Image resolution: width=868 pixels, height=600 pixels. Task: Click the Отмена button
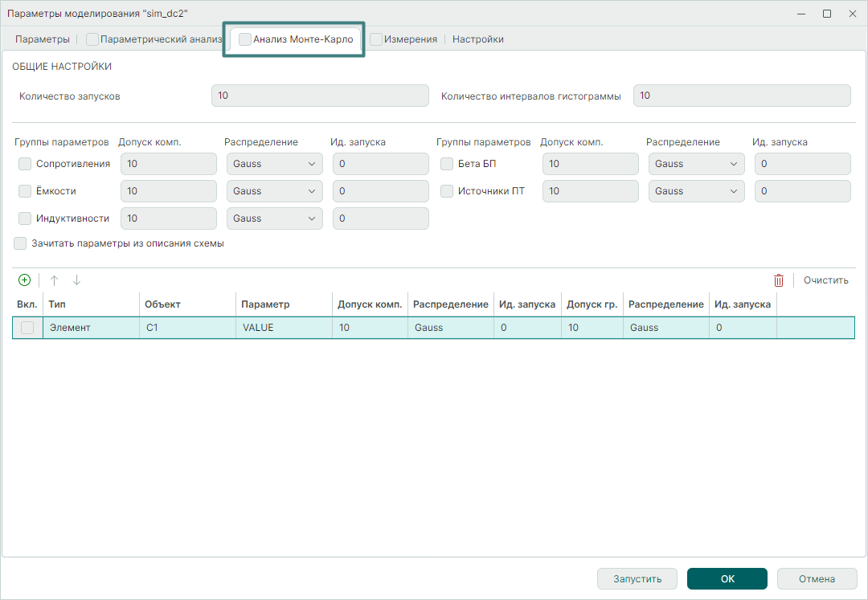[817, 578]
